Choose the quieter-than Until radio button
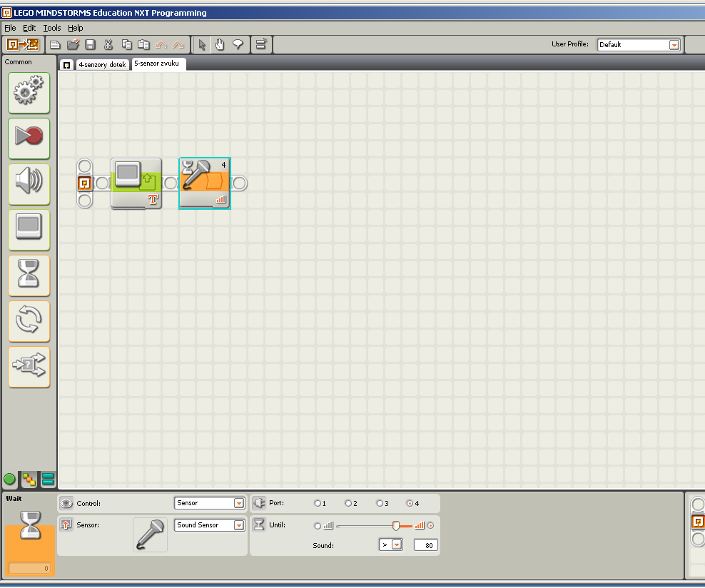The height and width of the screenshot is (588, 705). tap(318, 525)
